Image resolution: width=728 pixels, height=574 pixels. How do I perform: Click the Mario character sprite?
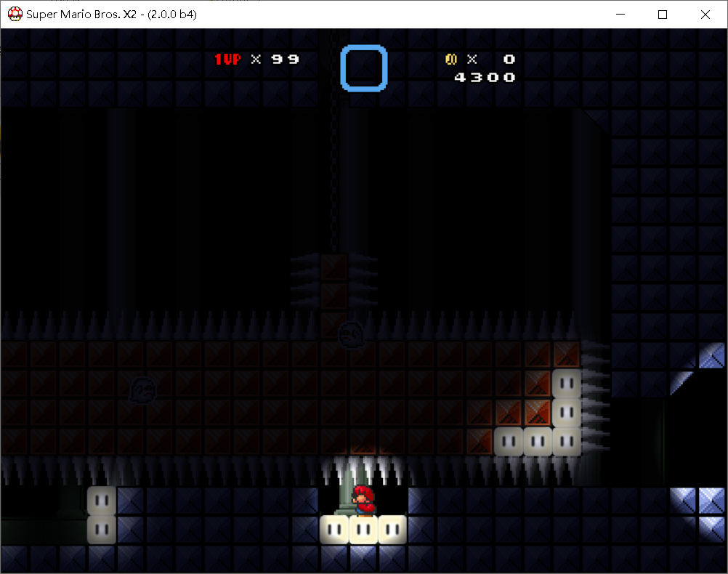pos(363,501)
